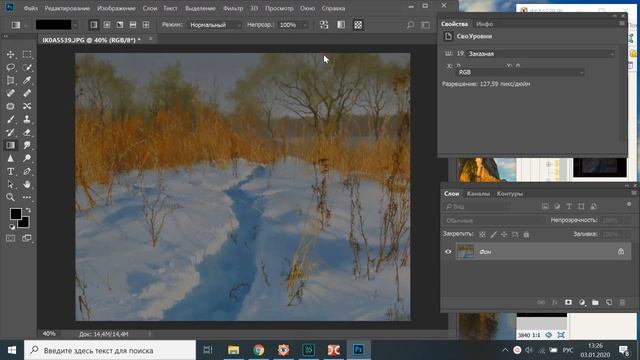The width and height of the screenshot is (640, 360).
Task: Switch to the Инфо tab
Action: click(484, 24)
